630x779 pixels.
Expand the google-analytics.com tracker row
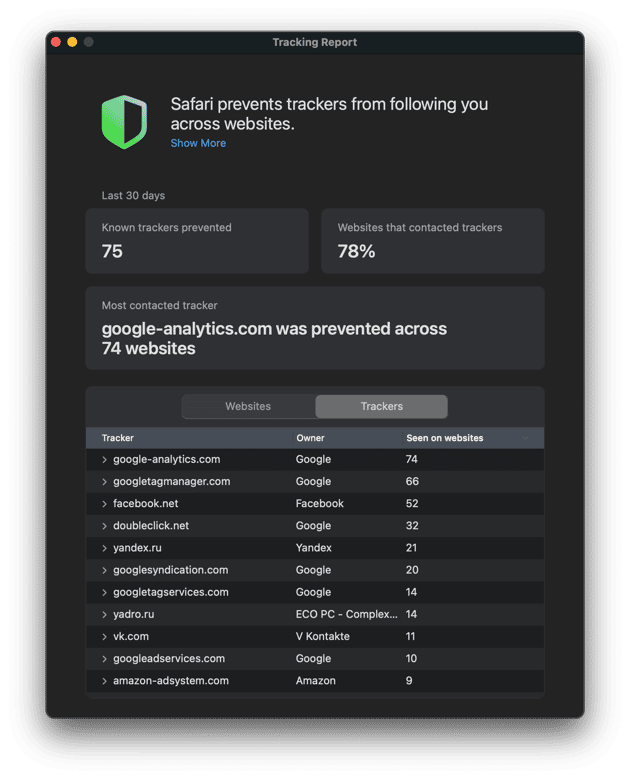coord(104,460)
